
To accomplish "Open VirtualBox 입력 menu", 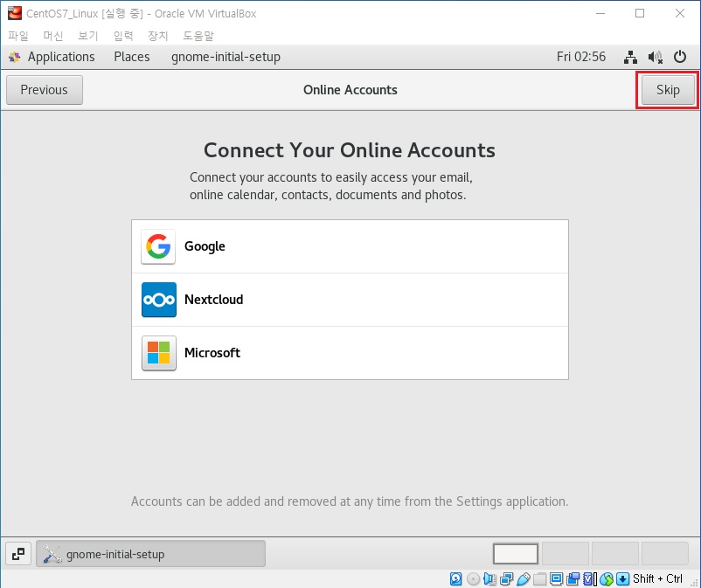I will 123,36.
